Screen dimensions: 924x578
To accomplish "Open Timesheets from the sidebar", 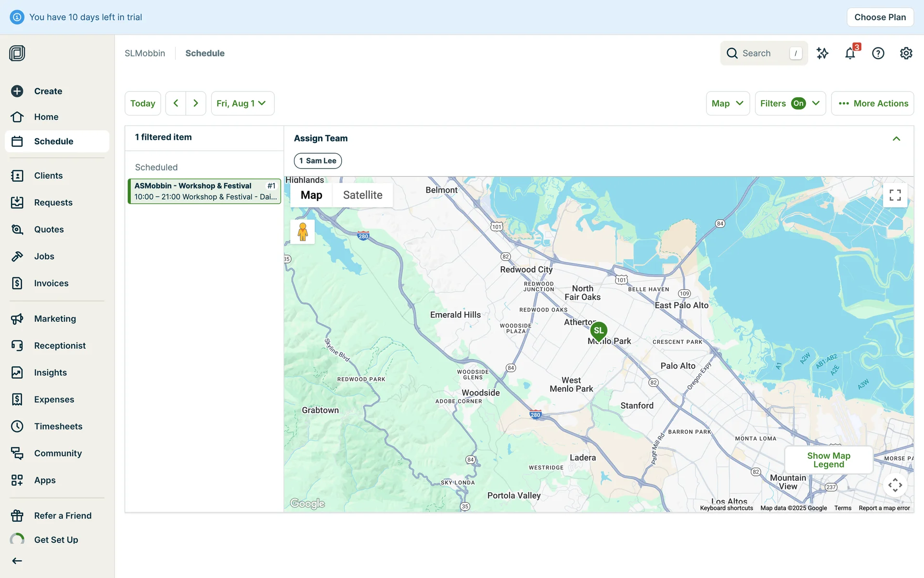I will click(x=58, y=426).
